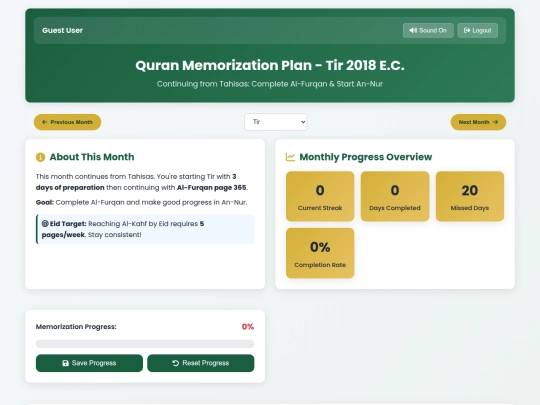Click the Current Streak stat card
540x405 pixels.
coord(320,196)
